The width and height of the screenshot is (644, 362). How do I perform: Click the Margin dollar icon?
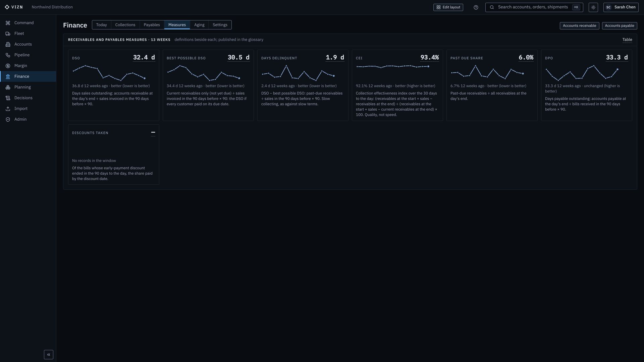click(x=8, y=66)
